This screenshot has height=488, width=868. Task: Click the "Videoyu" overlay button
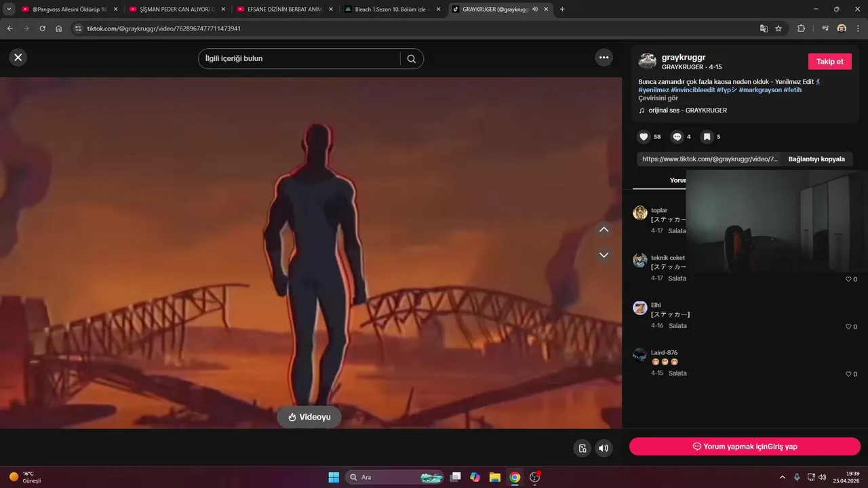pos(309,417)
